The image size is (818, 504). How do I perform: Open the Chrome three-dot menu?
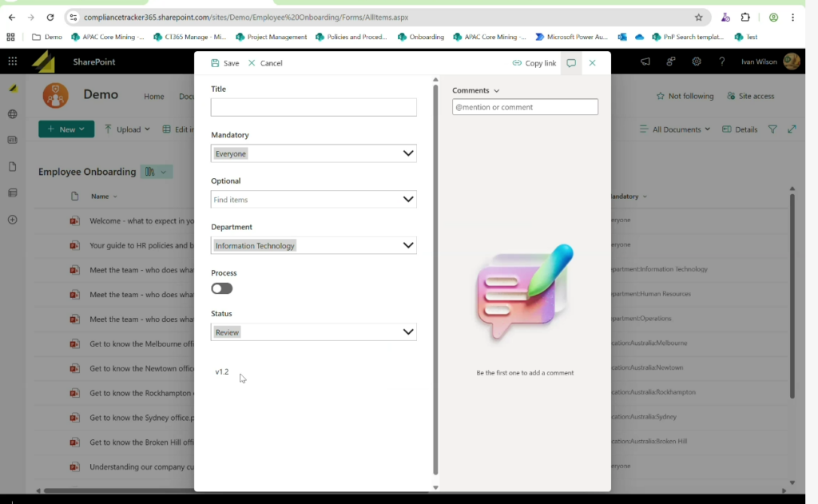(793, 18)
